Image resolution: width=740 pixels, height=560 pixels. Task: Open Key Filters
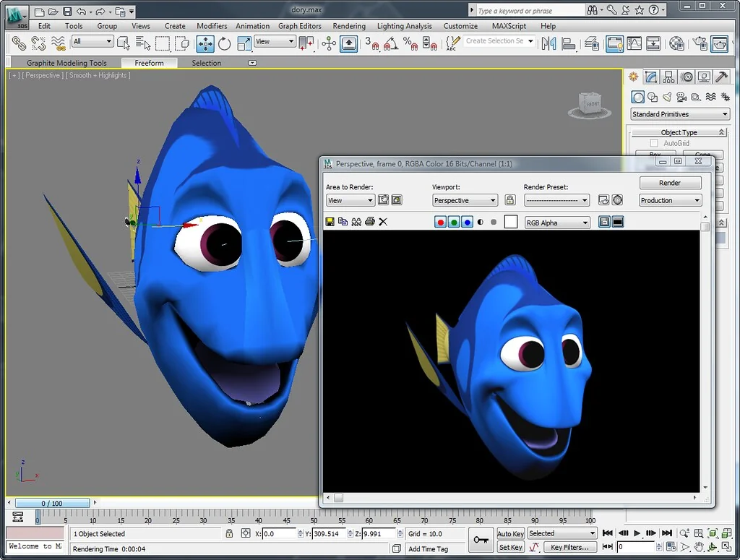[569, 547]
